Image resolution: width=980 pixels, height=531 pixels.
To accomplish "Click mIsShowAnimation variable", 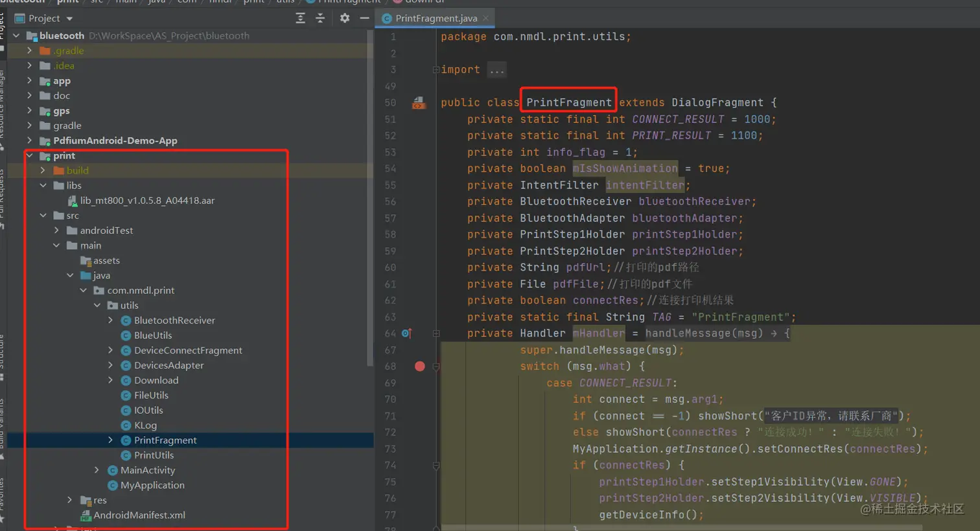I will click(x=625, y=168).
